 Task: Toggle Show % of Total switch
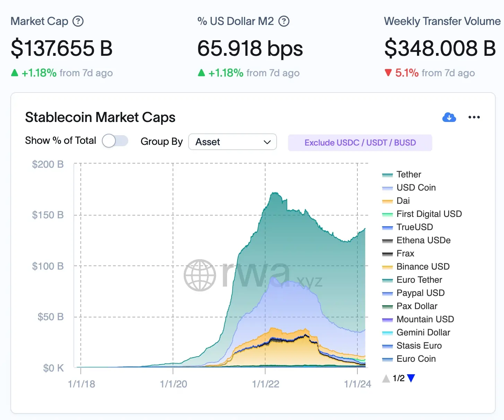pyautogui.click(x=115, y=141)
